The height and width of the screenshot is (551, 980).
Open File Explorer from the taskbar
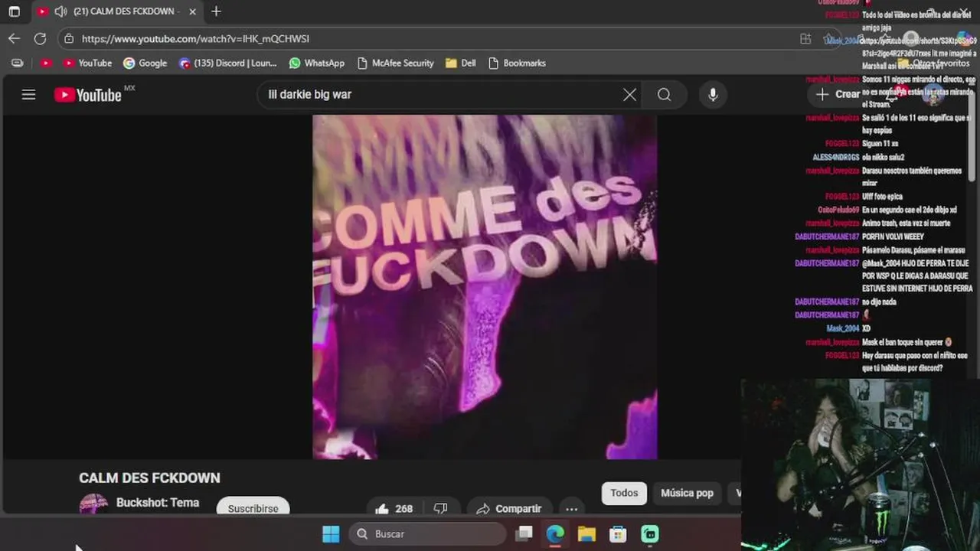[586, 533]
